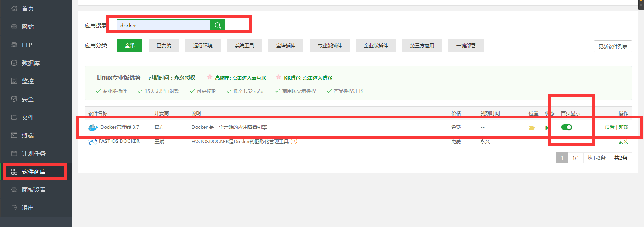The image size is (644, 227).
Task: Click the terminal icon next to 终端
Action: 14,135
